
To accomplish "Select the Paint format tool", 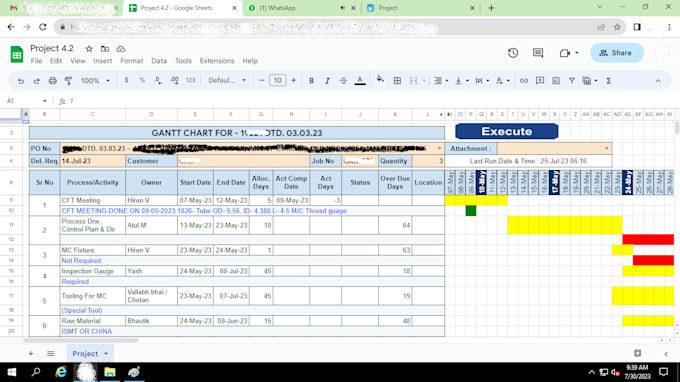I will pos(69,81).
